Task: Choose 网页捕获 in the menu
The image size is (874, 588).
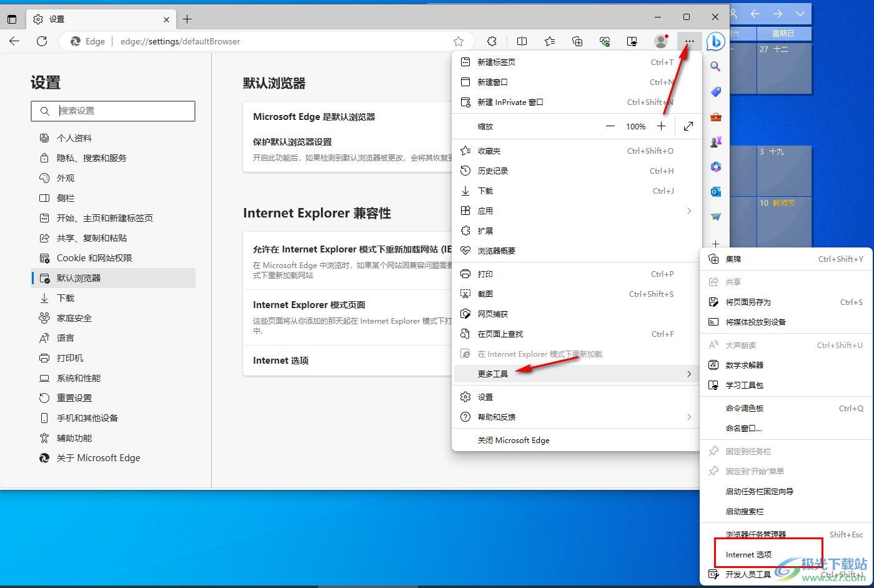Action: (575, 314)
